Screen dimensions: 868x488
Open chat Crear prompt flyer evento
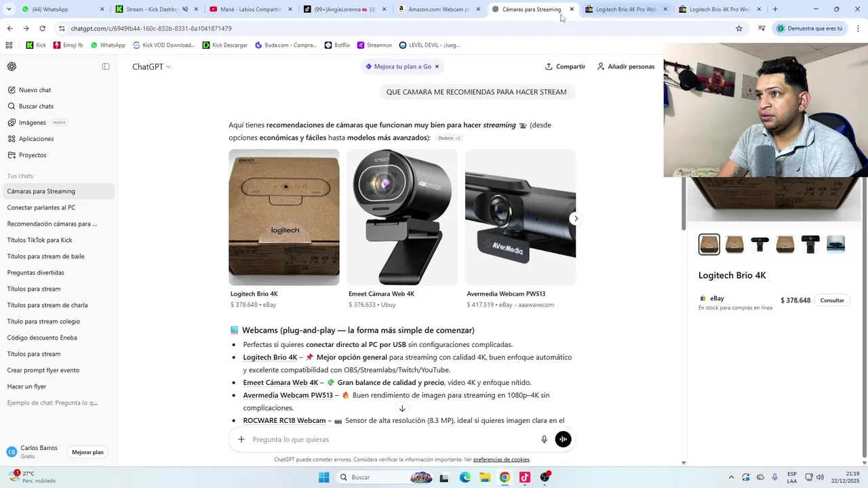[x=43, y=370]
